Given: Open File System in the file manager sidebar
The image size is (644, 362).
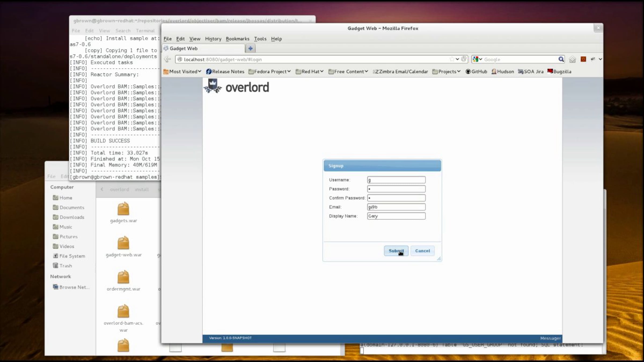Looking at the screenshot, I should point(69,256).
